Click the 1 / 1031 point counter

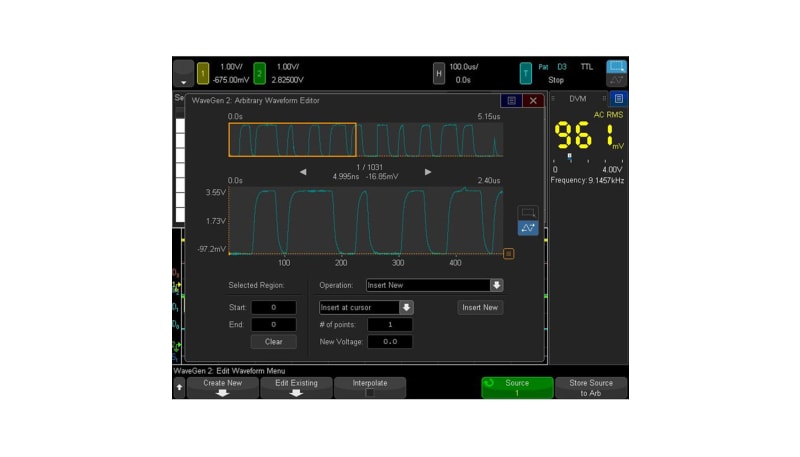[x=369, y=167]
